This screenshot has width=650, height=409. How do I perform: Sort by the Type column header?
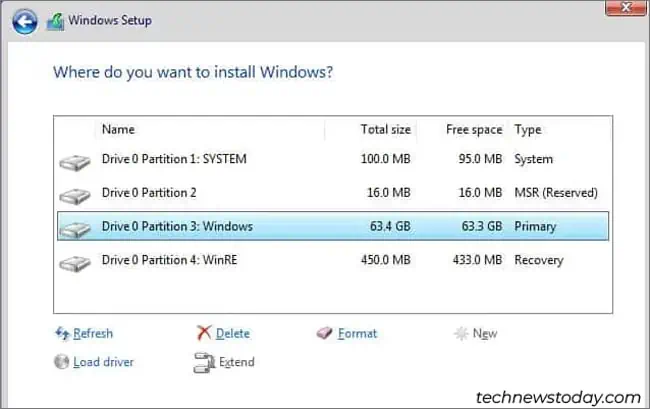(x=528, y=130)
